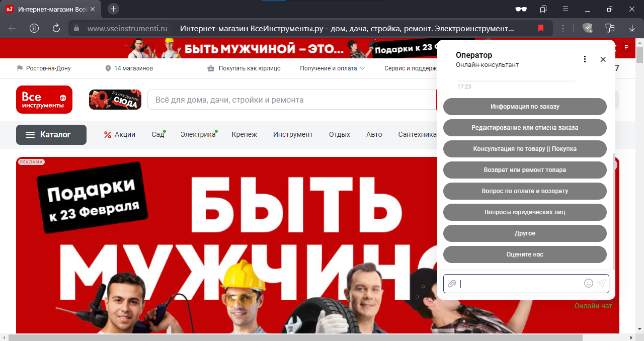Image resolution: width=644 pixels, height=341 pixels.
Task: Select the Электрика category in navigation
Action: click(197, 134)
